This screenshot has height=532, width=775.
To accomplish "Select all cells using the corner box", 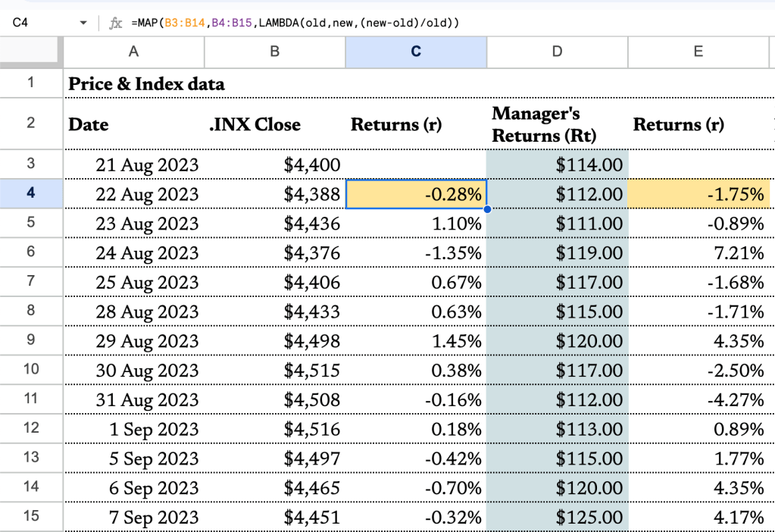I will point(31,52).
